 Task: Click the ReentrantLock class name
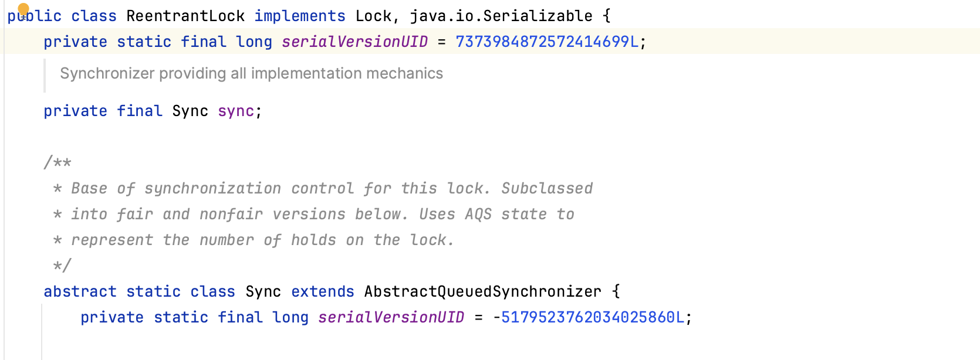click(x=185, y=16)
